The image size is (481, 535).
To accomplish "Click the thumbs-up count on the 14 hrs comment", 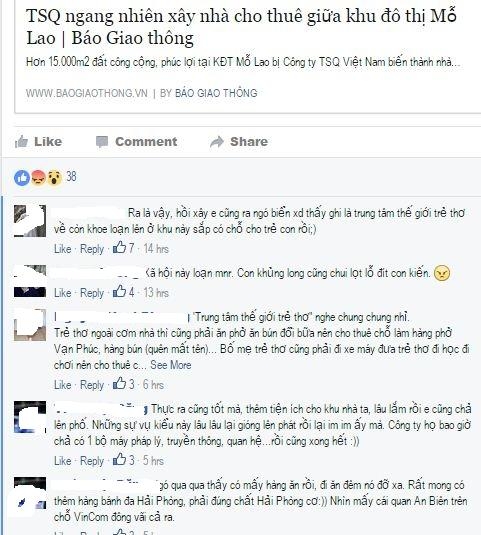I will (x=123, y=248).
